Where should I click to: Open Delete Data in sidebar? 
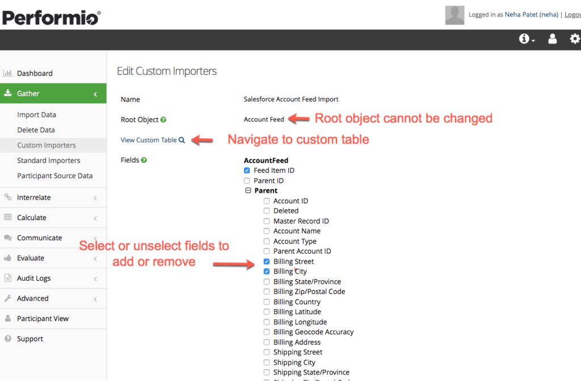click(x=53, y=130)
